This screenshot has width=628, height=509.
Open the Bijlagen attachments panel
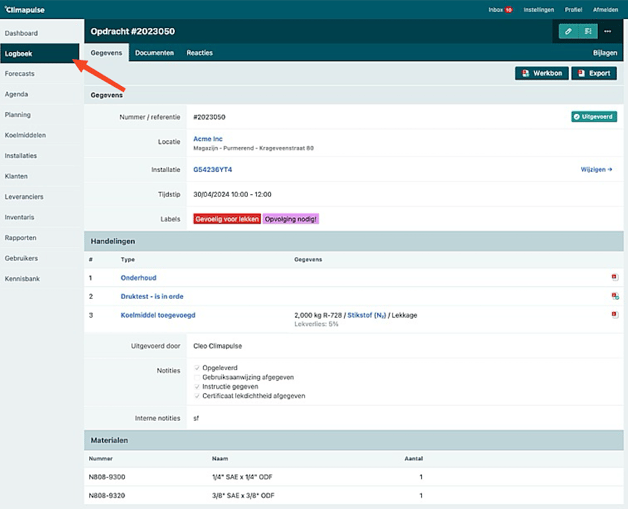click(604, 53)
